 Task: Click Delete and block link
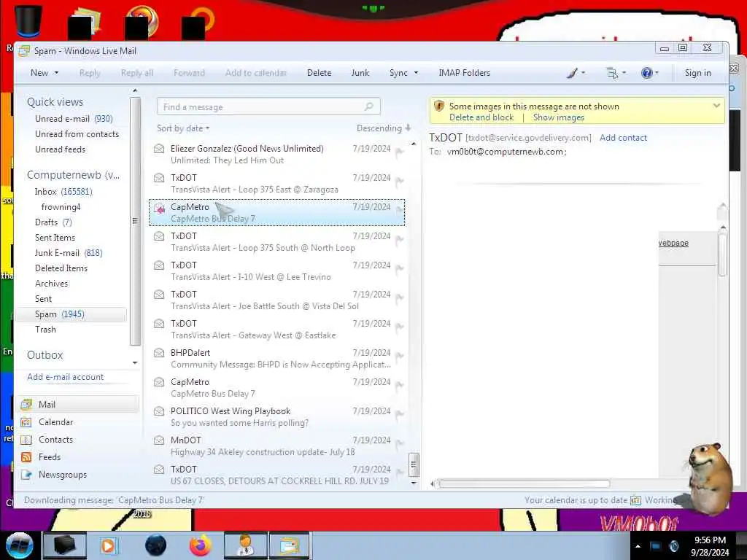(x=481, y=117)
